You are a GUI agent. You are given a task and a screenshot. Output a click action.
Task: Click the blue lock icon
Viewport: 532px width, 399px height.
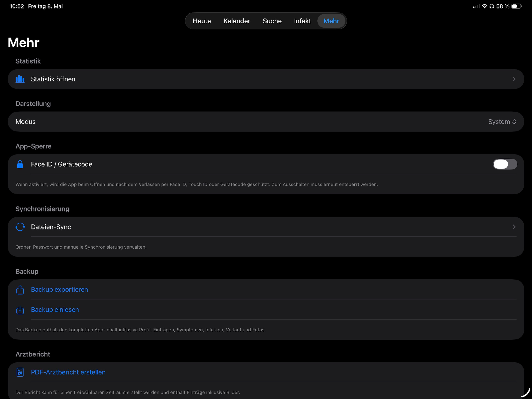(20, 164)
